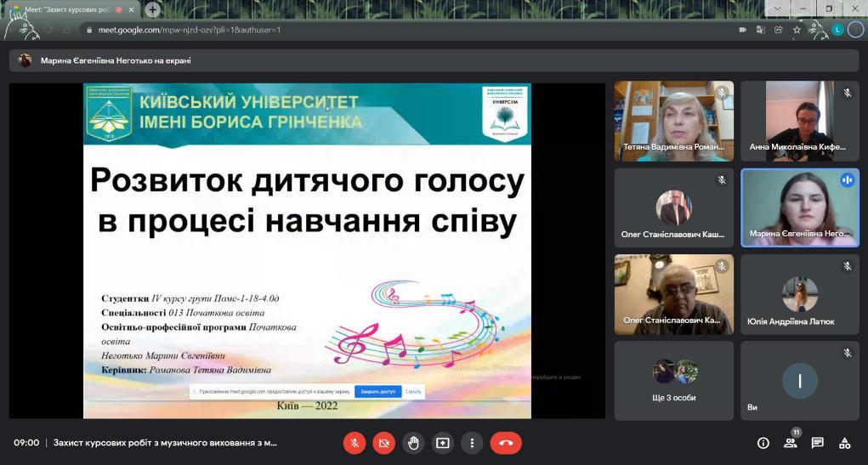Open the chat panel

click(x=818, y=443)
